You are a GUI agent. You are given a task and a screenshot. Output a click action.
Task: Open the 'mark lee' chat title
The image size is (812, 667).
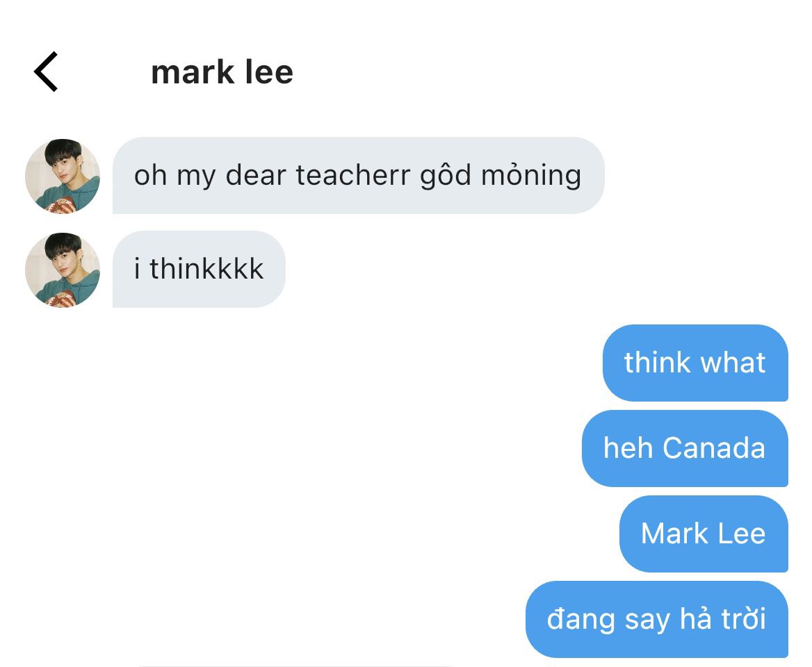[222, 72]
